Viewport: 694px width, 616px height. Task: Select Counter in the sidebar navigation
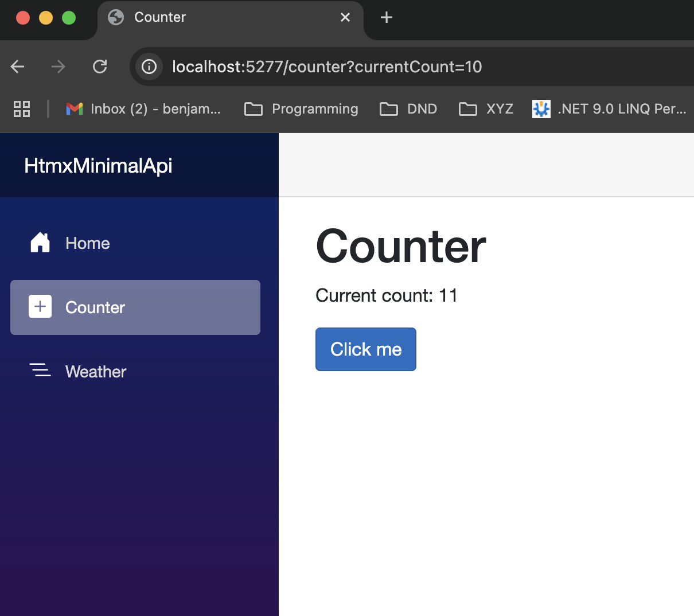pos(135,307)
